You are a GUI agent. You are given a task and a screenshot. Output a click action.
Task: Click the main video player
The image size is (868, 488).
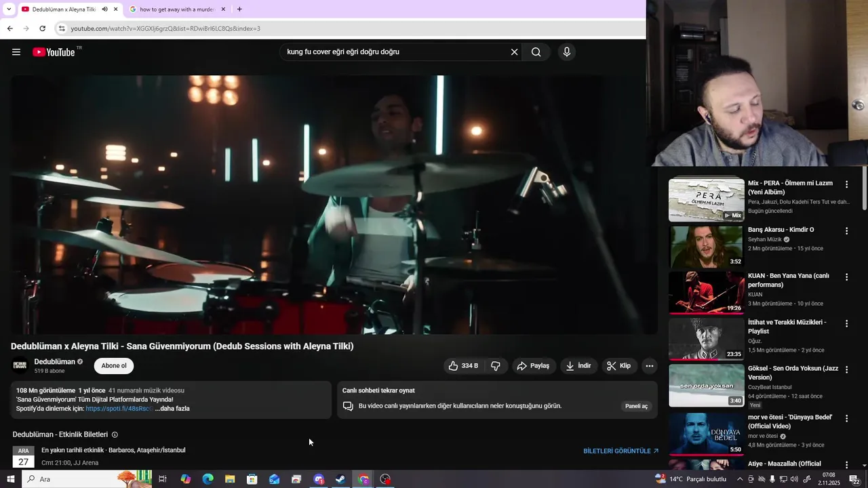334,205
